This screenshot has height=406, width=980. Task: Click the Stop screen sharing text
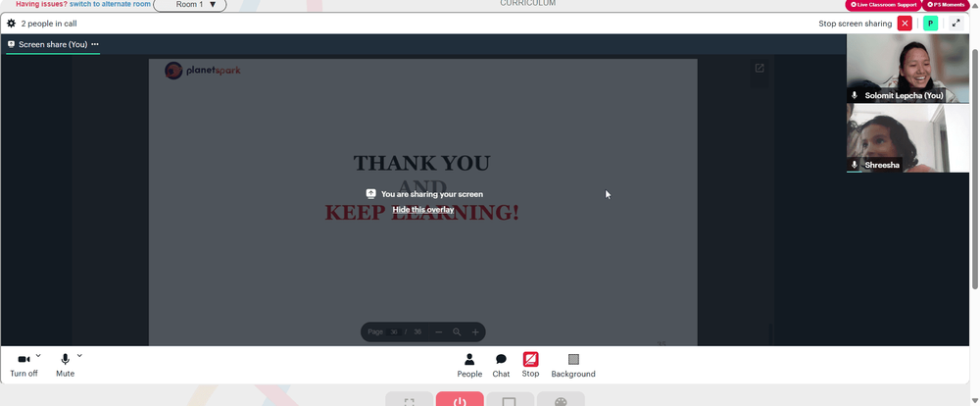coord(855,24)
